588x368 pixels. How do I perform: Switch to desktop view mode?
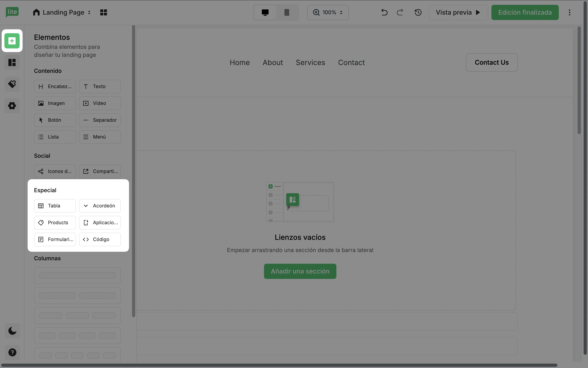(265, 12)
